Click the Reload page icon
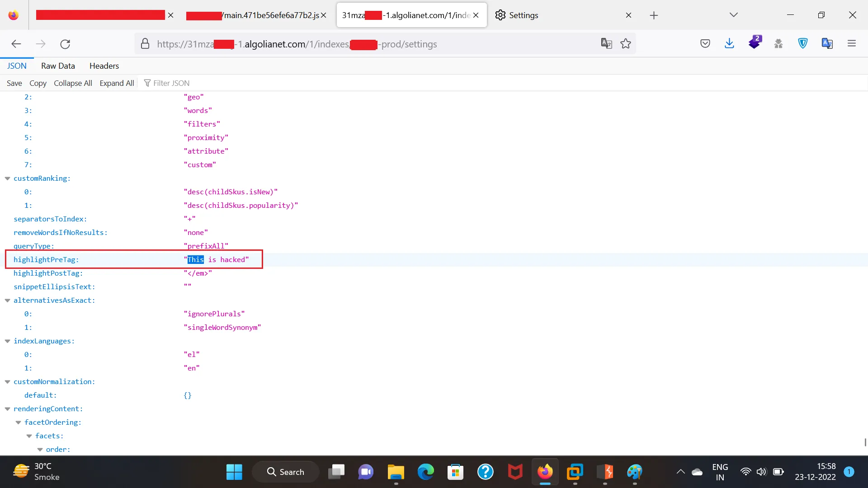This screenshot has width=868, height=488. [x=65, y=44]
